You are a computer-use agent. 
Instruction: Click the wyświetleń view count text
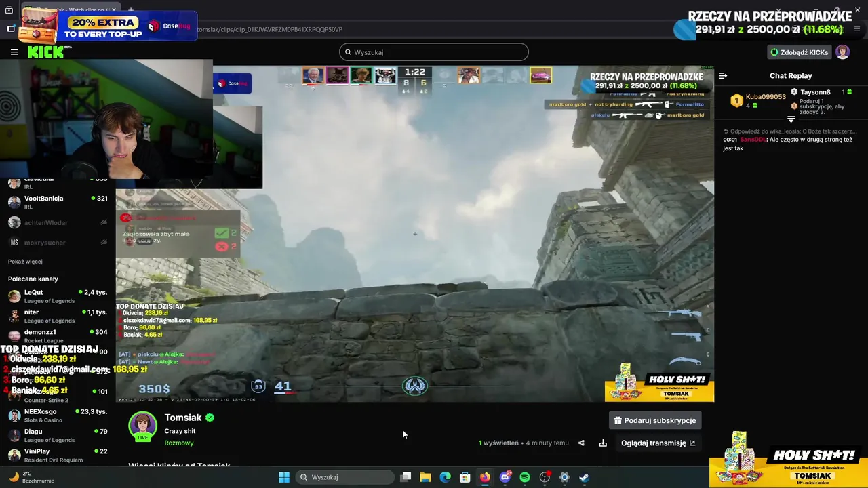[x=498, y=443]
